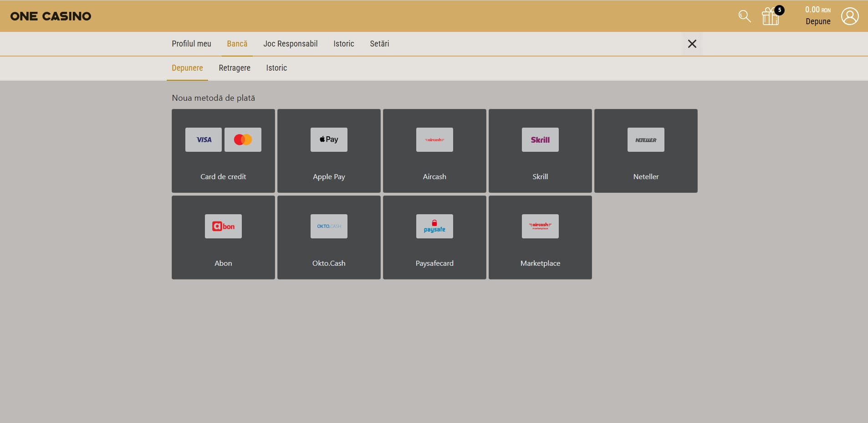The height and width of the screenshot is (423, 868).
Task: Open the Istoric sub-tab under Bancă
Action: point(276,68)
